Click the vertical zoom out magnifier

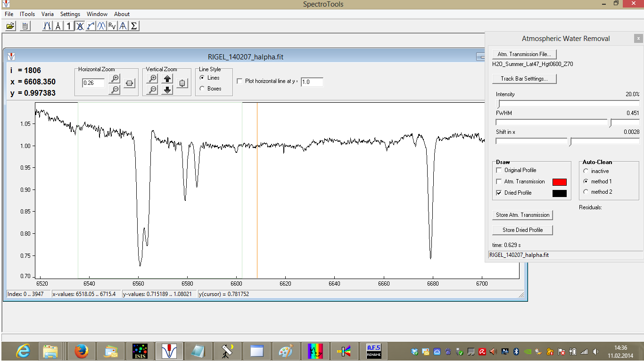point(152,90)
